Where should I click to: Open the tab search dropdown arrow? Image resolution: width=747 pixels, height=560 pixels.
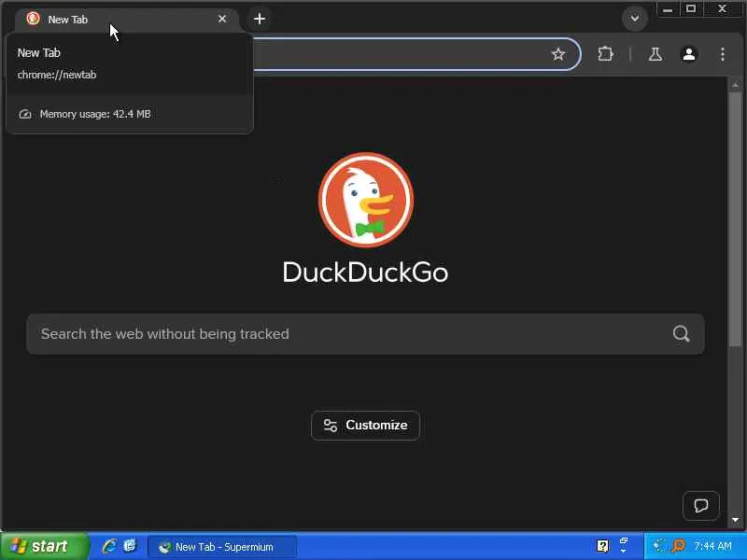tap(635, 19)
